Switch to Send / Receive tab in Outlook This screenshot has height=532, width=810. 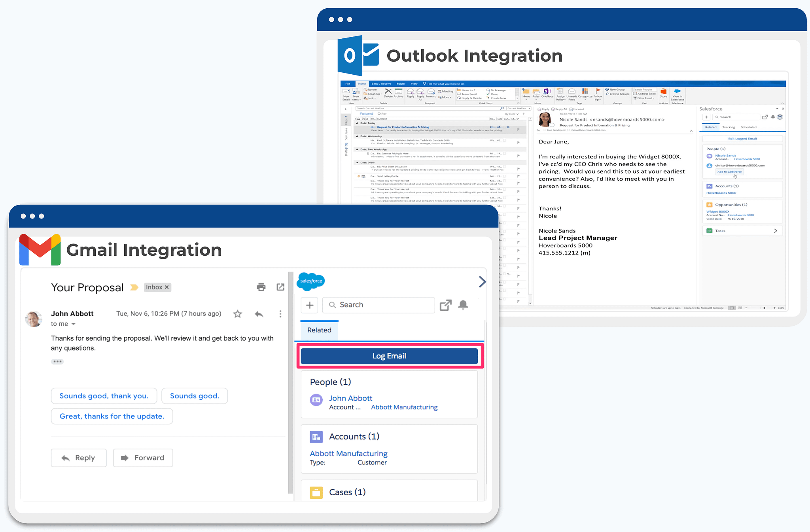381,84
